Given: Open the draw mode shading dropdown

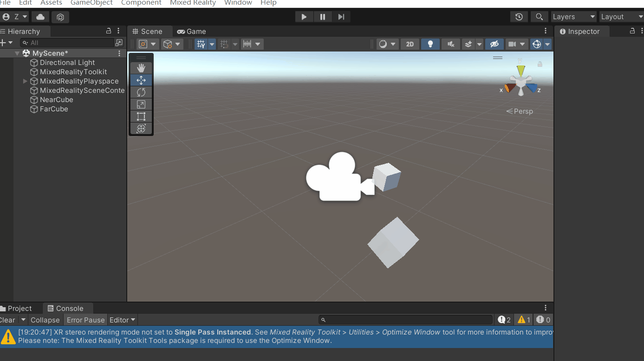Looking at the screenshot, I should point(388,44).
